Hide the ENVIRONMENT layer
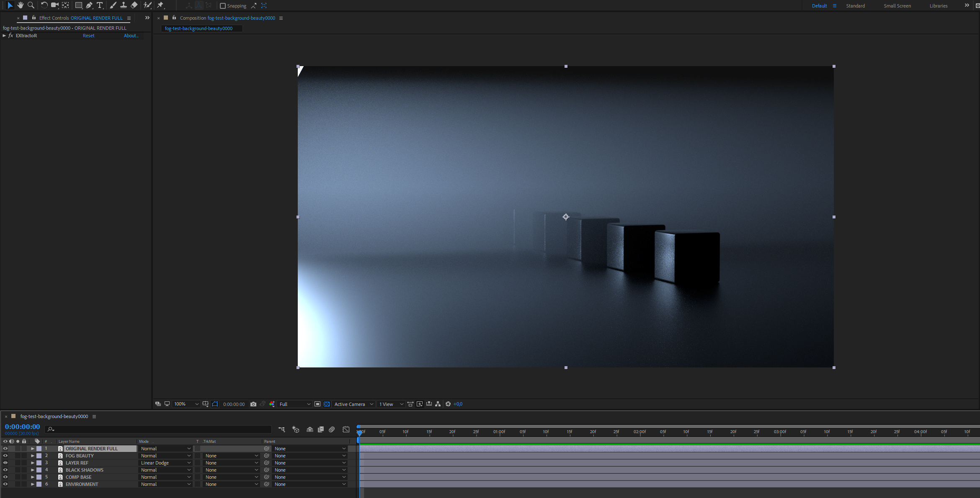The height and width of the screenshot is (498, 980). click(5, 484)
